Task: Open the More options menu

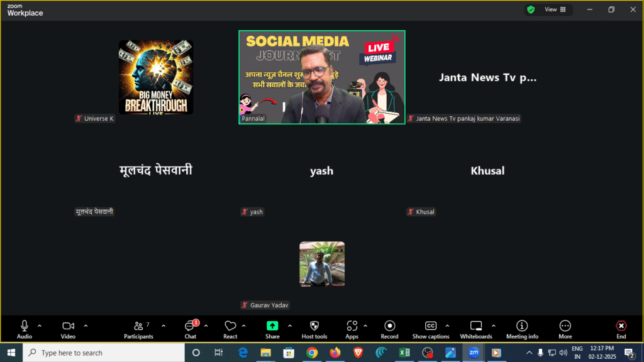Action: 565,326
